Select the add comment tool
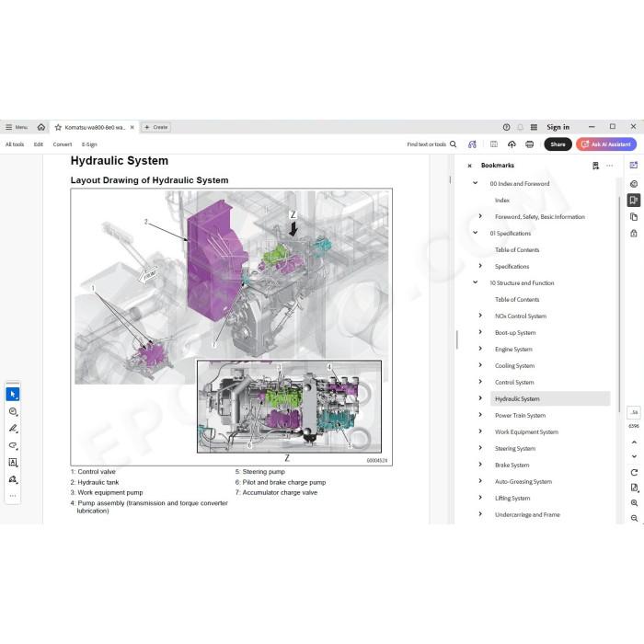The width and height of the screenshot is (644, 644). pyautogui.click(x=13, y=411)
